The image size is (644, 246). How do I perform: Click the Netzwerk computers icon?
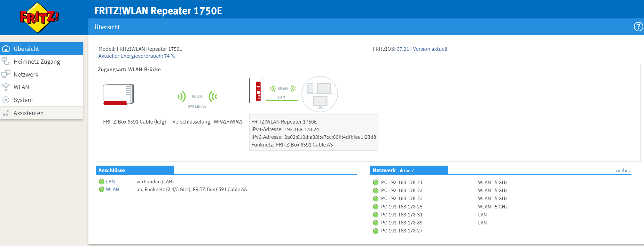click(x=6, y=74)
